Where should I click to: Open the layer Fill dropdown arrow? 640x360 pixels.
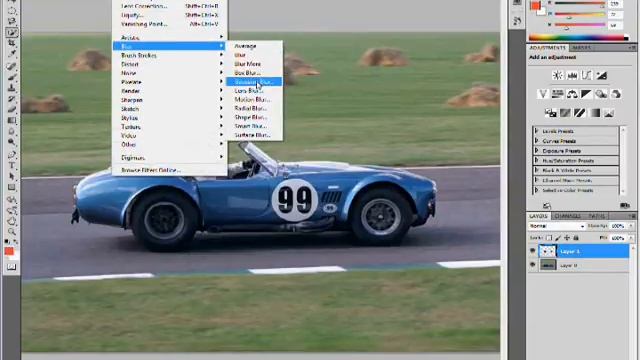(631, 238)
